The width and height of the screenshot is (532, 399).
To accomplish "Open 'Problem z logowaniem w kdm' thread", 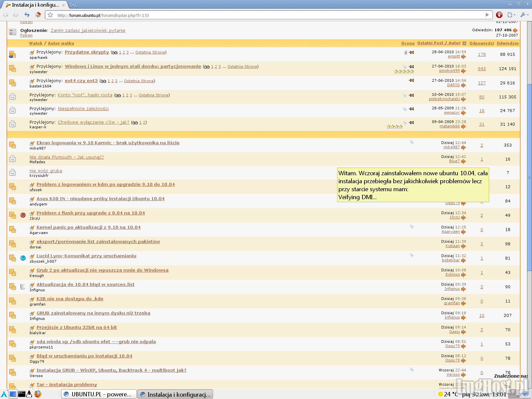I will tap(106, 184).
